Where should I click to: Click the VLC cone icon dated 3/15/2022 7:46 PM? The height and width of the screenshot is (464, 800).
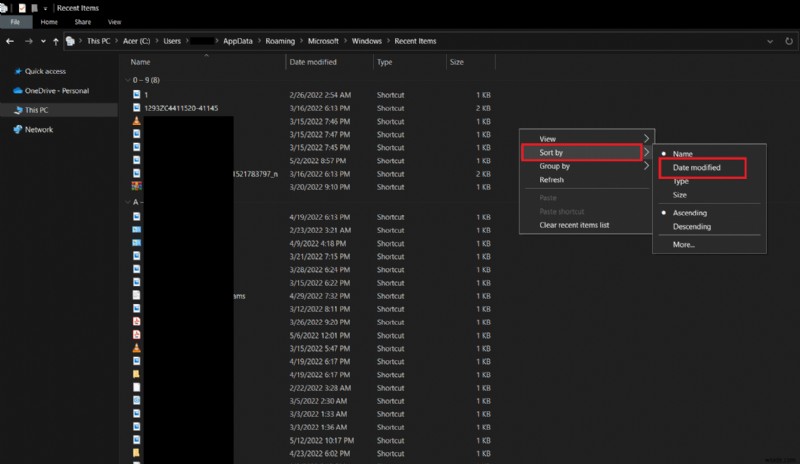[x=137, y=121]
